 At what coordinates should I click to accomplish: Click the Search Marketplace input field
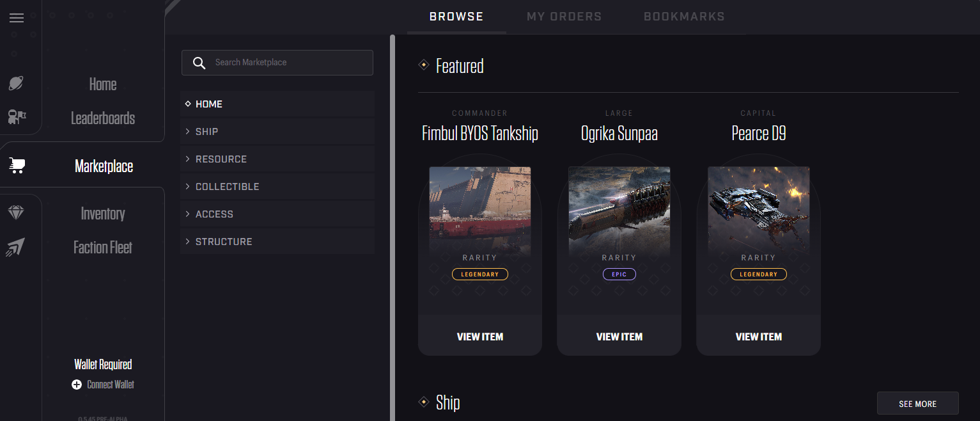click(x=277, y=63)
